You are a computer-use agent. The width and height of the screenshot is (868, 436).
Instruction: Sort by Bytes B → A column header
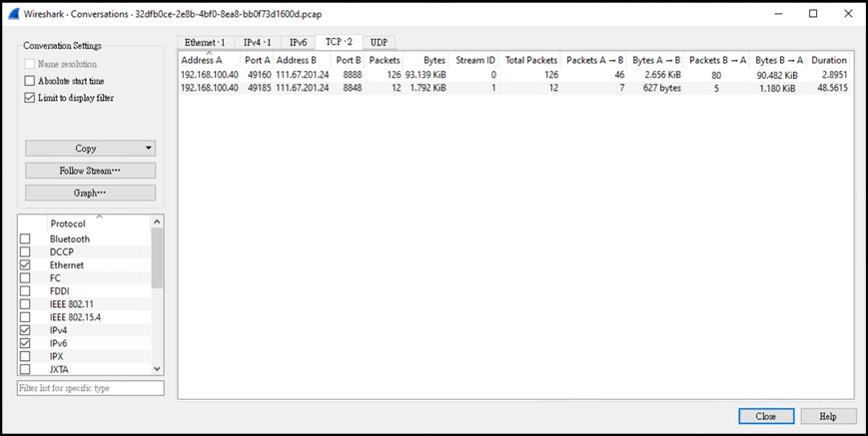click(778, 60)
